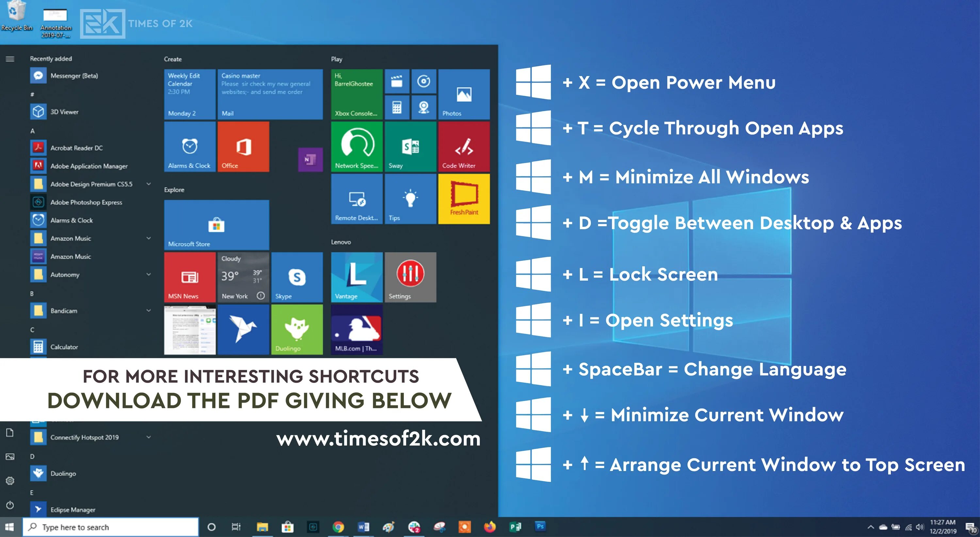Open Duolingo from the app list

[91, 474]
